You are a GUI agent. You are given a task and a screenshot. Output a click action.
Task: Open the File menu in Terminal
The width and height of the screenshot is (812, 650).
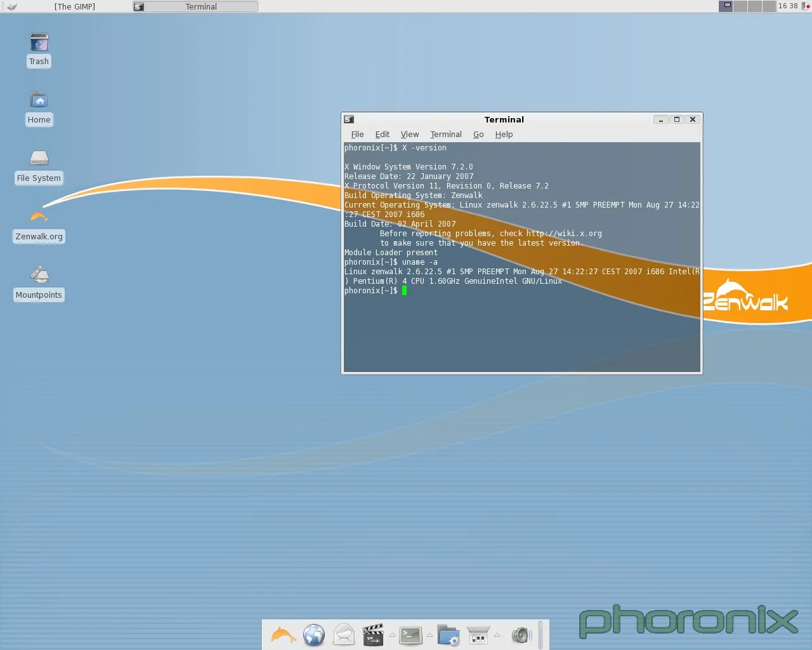pyautogui.click(x=357, y=135)
